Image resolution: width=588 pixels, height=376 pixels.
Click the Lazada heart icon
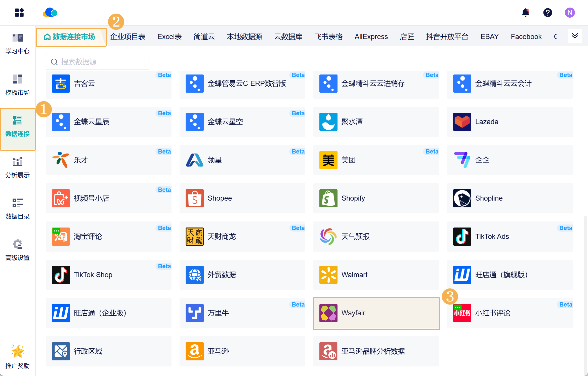(x=462, y=122)
